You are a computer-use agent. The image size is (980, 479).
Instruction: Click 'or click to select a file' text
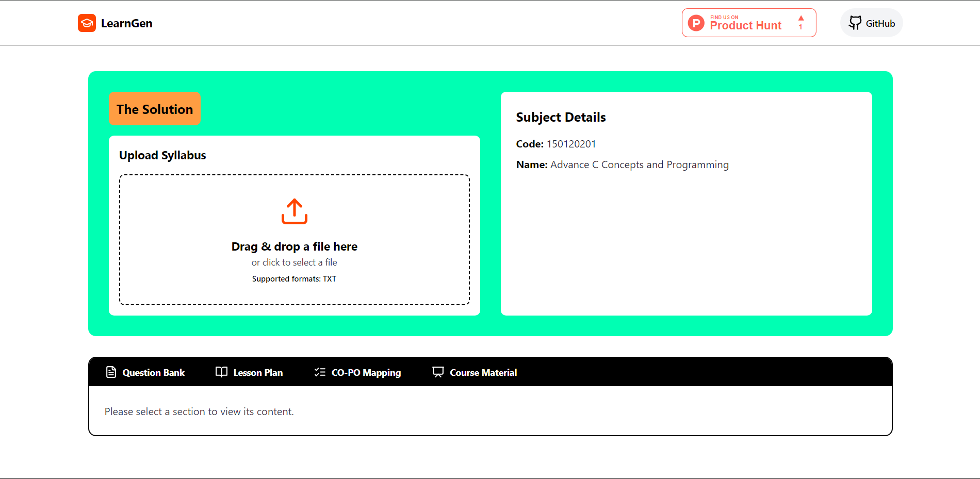click(x=295, y=262)
